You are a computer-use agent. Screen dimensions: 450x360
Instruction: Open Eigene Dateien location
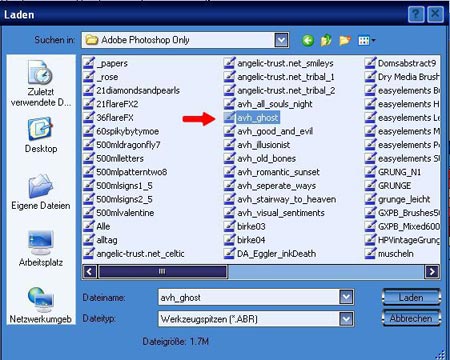41,192
